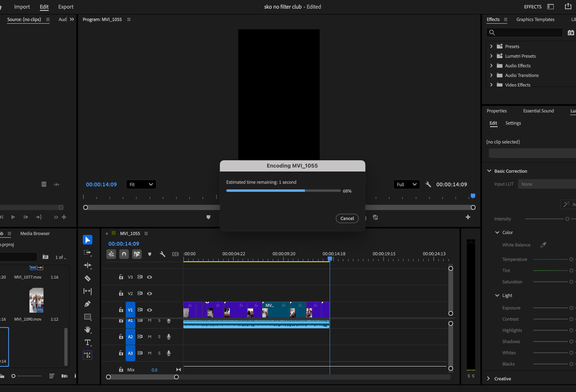
Task: Select the Track Select Forward tool
Action: coord(88,253)
